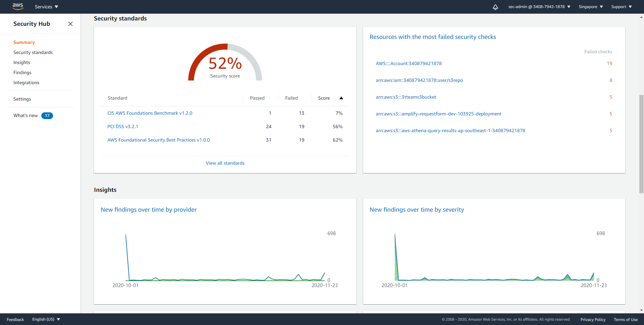Open the Privacy Policy link
The image size is (644, 325).
coord(593,319)
